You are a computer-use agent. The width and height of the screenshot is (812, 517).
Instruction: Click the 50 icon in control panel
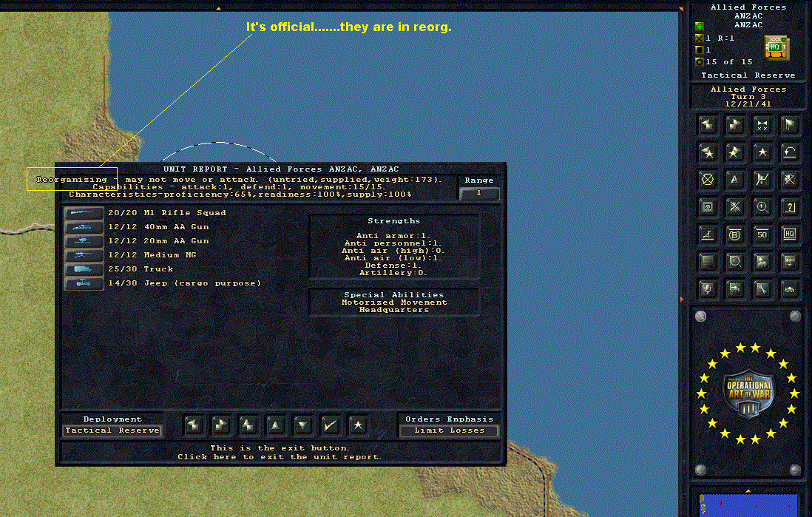[762, 234]
